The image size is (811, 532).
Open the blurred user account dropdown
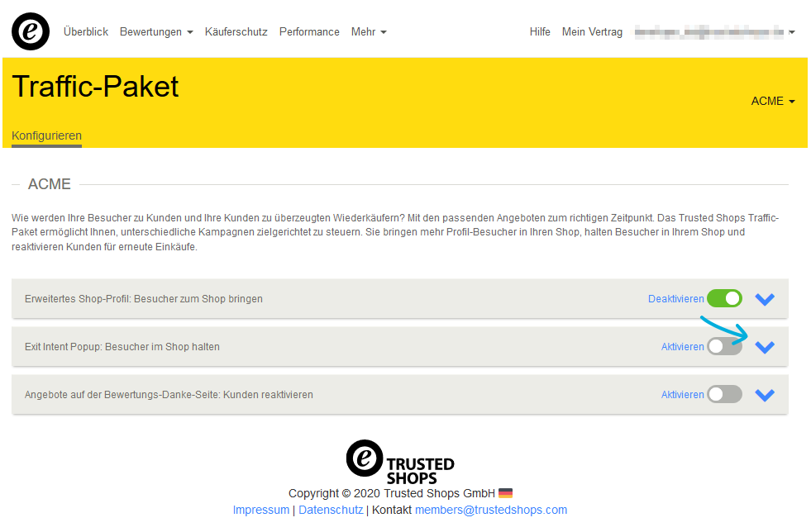[714, 32]
